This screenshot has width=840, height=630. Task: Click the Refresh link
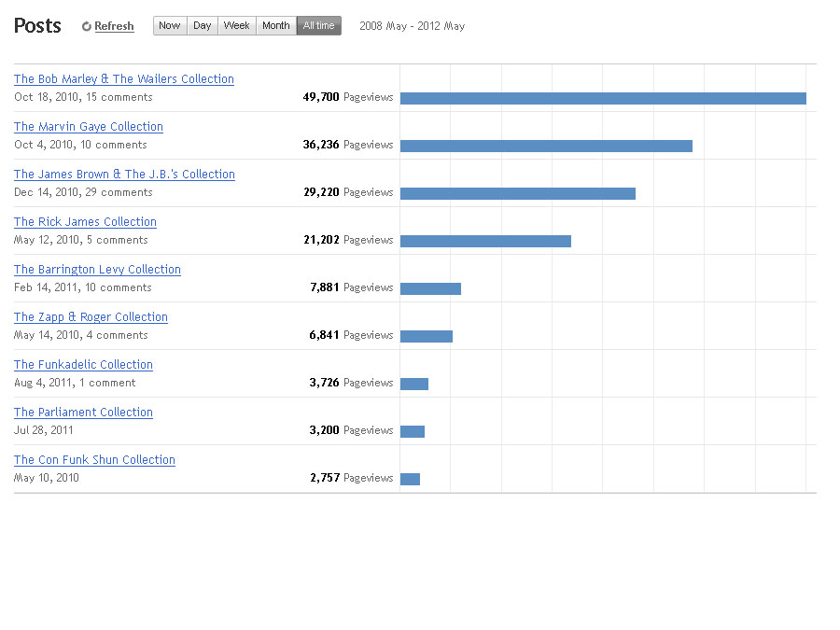tap(114, 26)
